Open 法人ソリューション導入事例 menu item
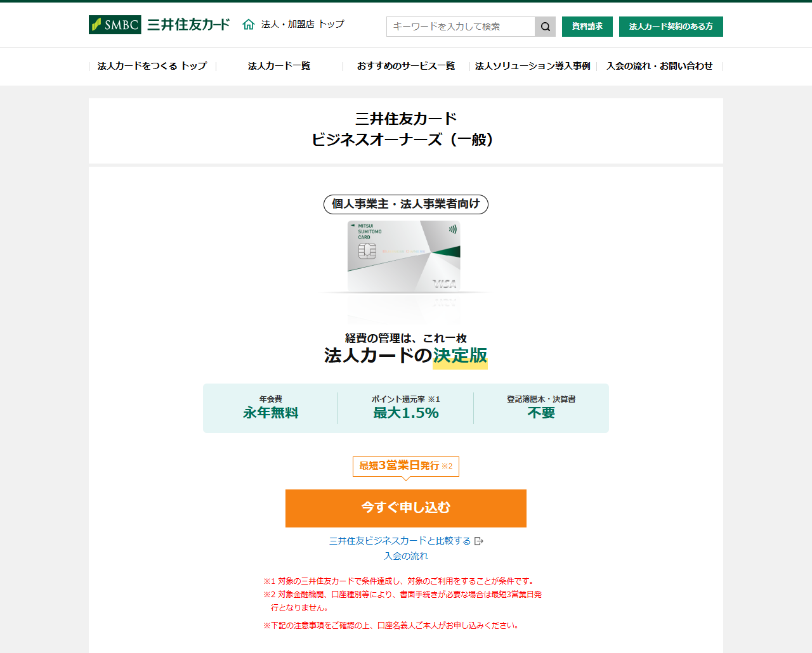This screenshot has height=653, width=812. tap(533, 66)
